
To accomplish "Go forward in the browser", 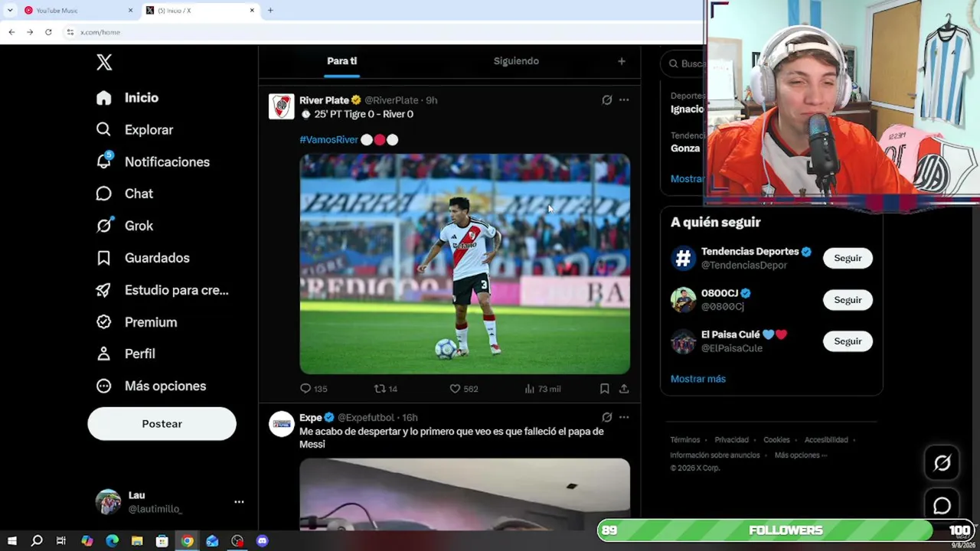I will 30,32.
